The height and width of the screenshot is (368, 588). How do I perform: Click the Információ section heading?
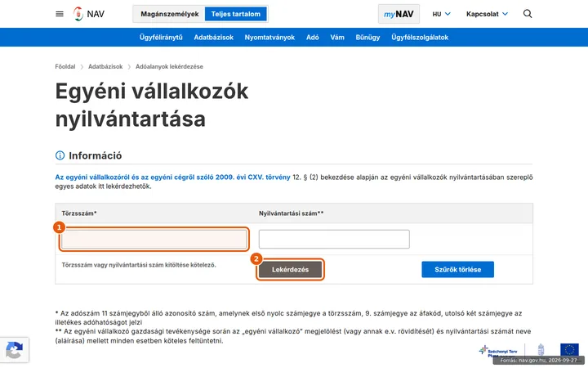tap(96, 155)
